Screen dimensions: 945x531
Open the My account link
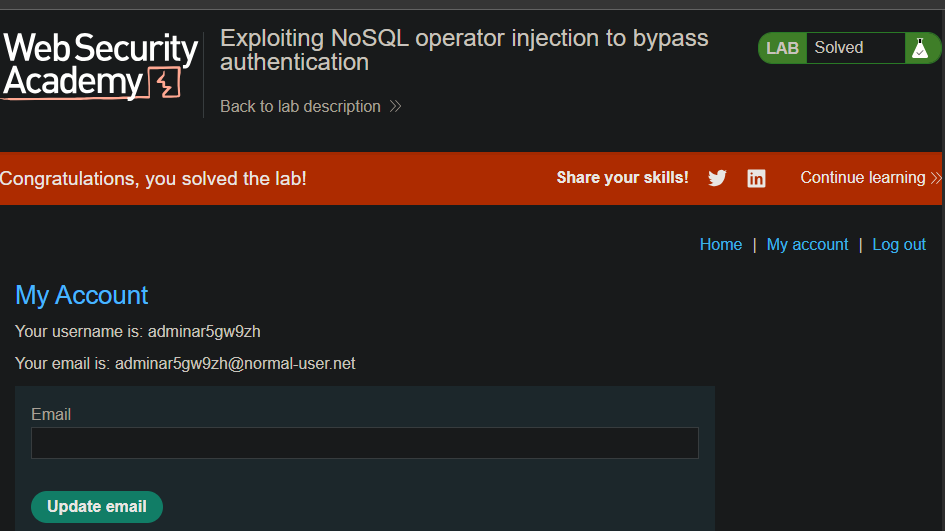807,245
